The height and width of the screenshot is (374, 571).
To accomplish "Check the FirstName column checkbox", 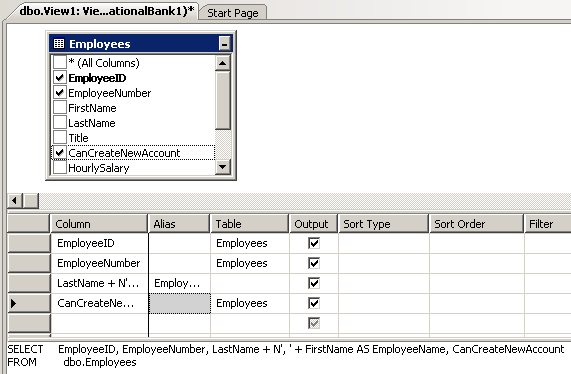I will click(60, 107).
